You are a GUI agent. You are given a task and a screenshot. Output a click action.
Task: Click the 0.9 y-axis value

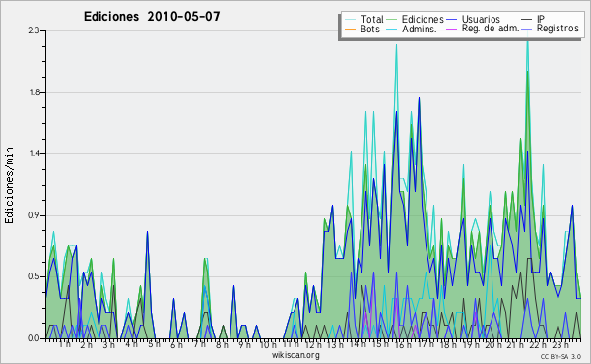click(x=33, y=215)
